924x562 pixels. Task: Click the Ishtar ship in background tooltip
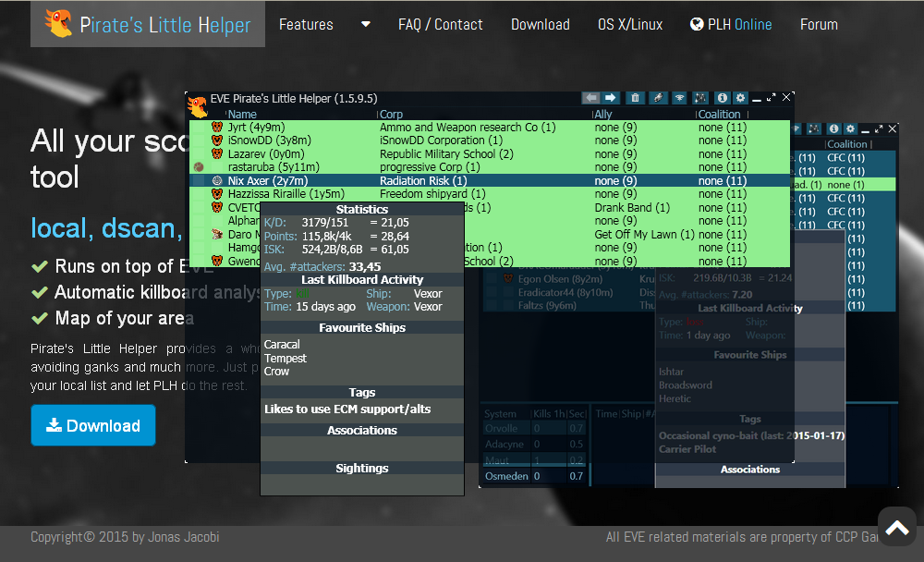pos(671,372)
